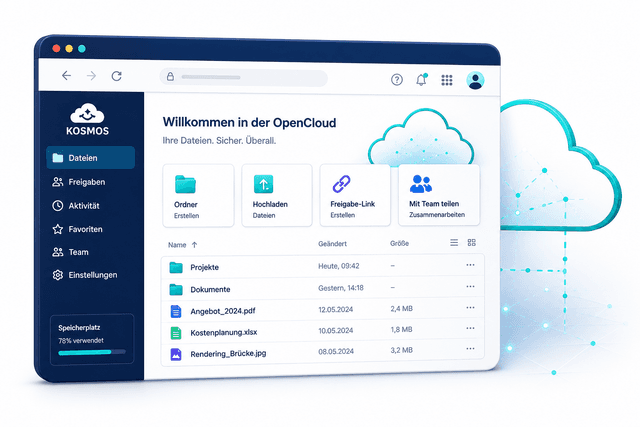Image resolution: width=640 pixels, height=427 pixels.
Task: Go forward with the forward arrow
Action: click(91, 76)
